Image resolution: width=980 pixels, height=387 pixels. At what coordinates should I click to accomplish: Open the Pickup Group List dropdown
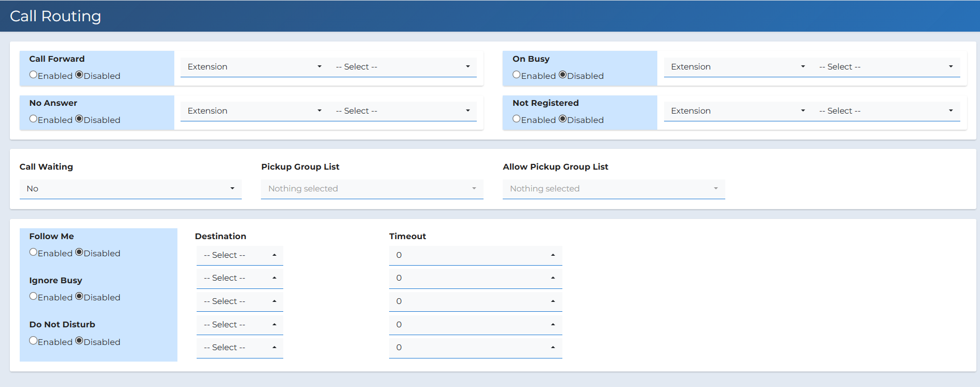(371, 189)
